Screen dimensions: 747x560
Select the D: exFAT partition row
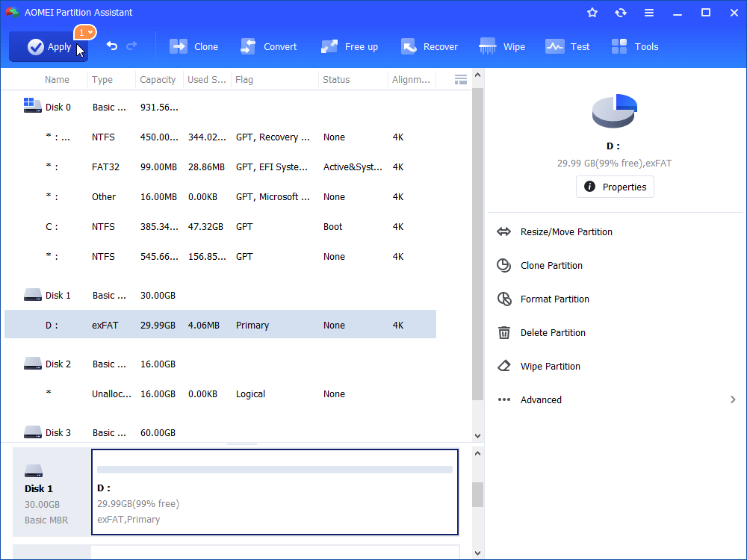[220, 325]
